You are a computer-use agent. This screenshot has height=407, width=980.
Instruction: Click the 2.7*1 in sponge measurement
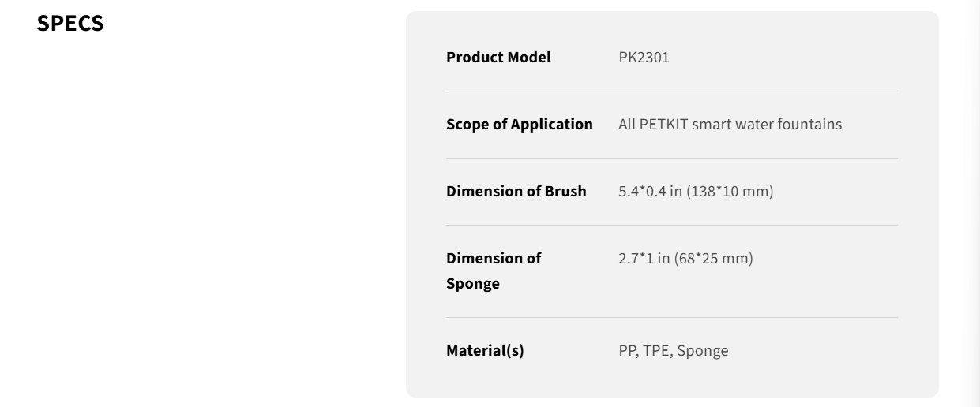coord(644,258)
